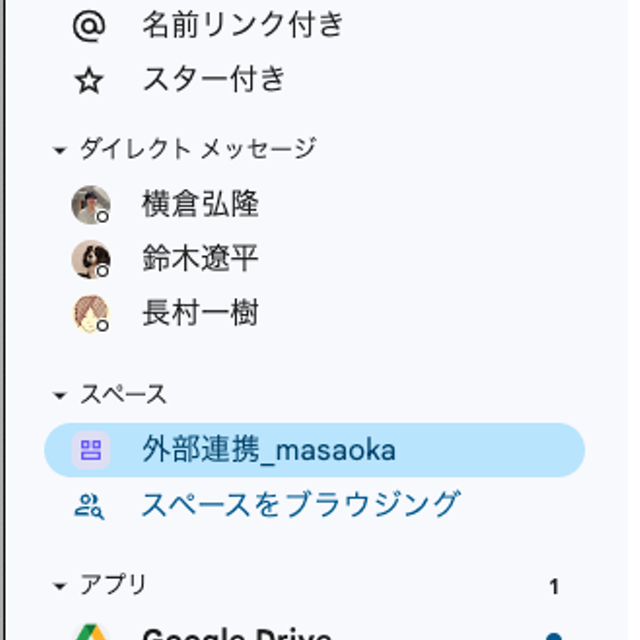Open chat with 鈴木遼平
640x640 pixels.
click(x=201, y=260)
